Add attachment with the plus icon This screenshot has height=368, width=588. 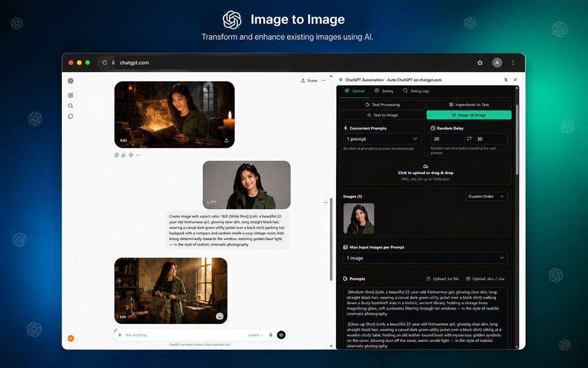120,335
